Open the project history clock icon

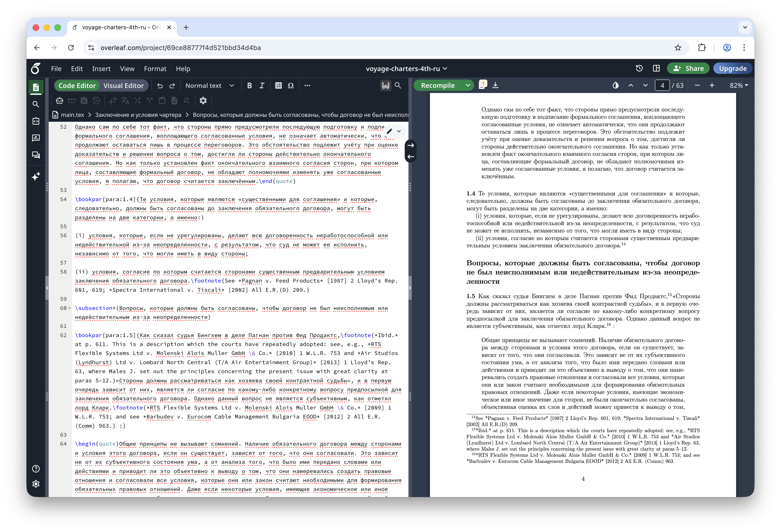point(639,68)
